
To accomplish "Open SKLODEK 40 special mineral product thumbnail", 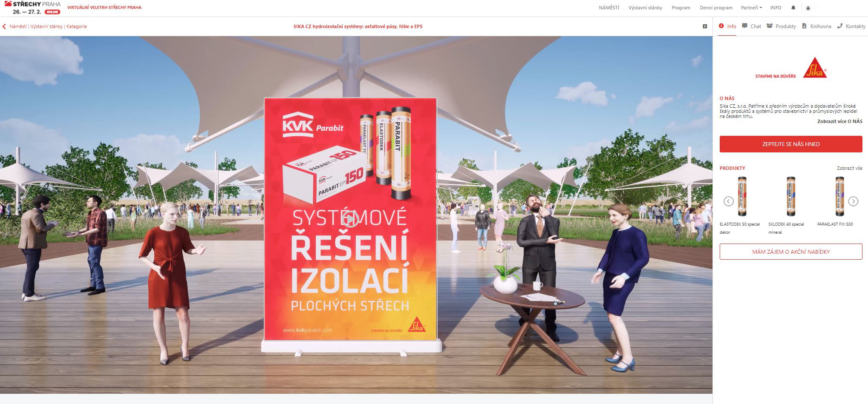I will click(791, 197).
